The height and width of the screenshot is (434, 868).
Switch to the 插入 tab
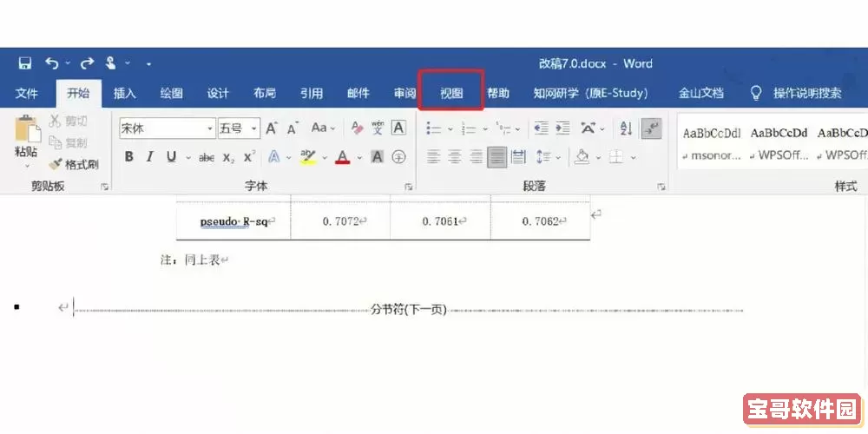click(124, 93)
